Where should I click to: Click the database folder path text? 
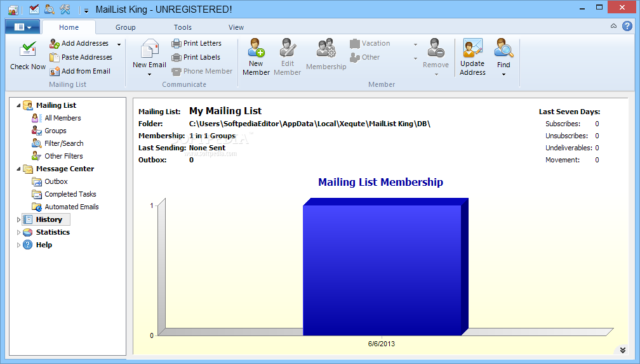point(310,124)
